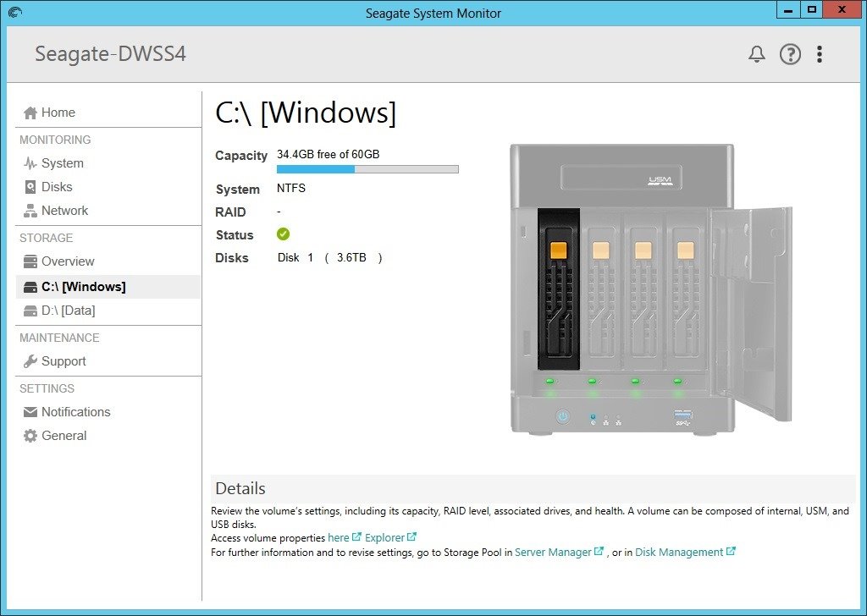Viewport: 867px width, 616px height.
Task: Open the notifications bell icon
Action: (x=756, y=54)
